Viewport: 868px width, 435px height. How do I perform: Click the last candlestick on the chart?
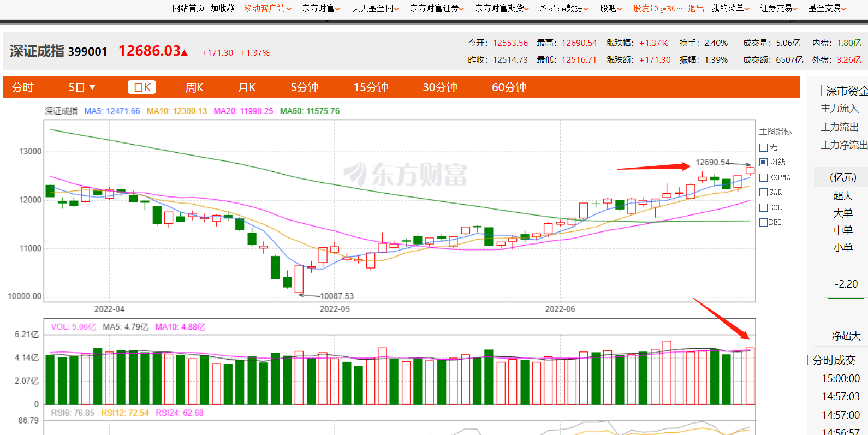(750, 170)
